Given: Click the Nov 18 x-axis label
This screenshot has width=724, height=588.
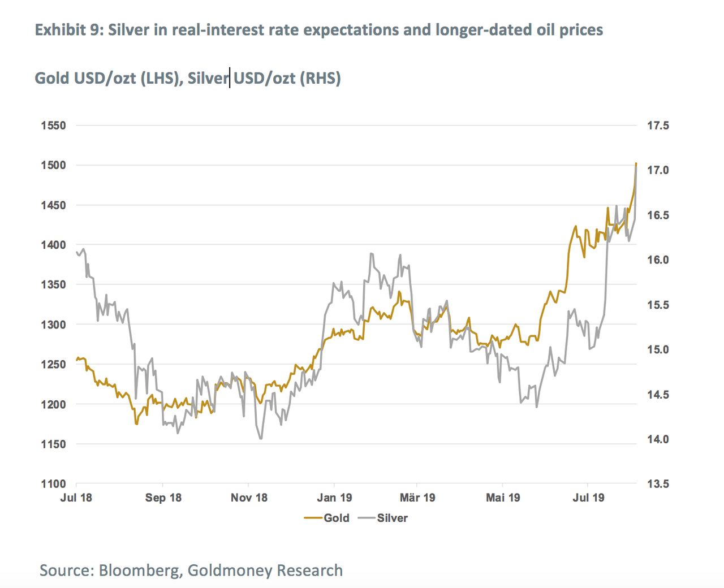Looking at the screenshot, I should (249, 498).
